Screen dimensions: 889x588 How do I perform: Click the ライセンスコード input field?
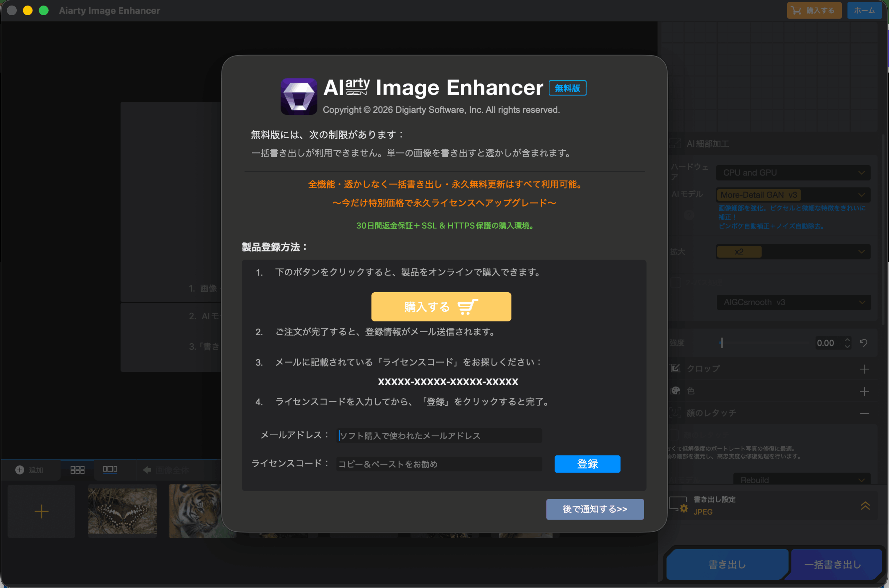(439, 464)
